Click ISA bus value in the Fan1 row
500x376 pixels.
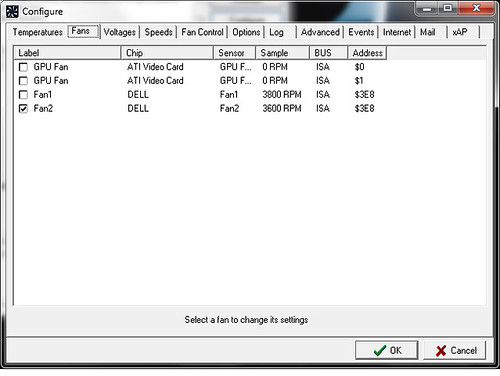pos(323,95)
